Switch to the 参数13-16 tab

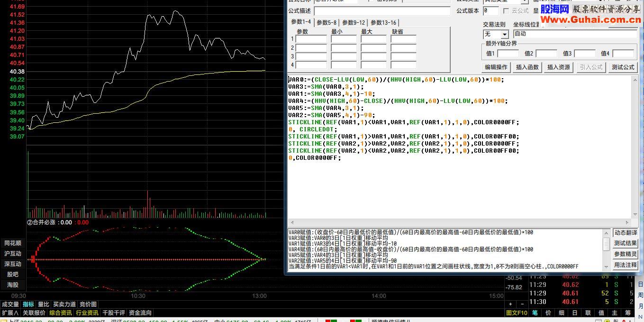point(383,23)
